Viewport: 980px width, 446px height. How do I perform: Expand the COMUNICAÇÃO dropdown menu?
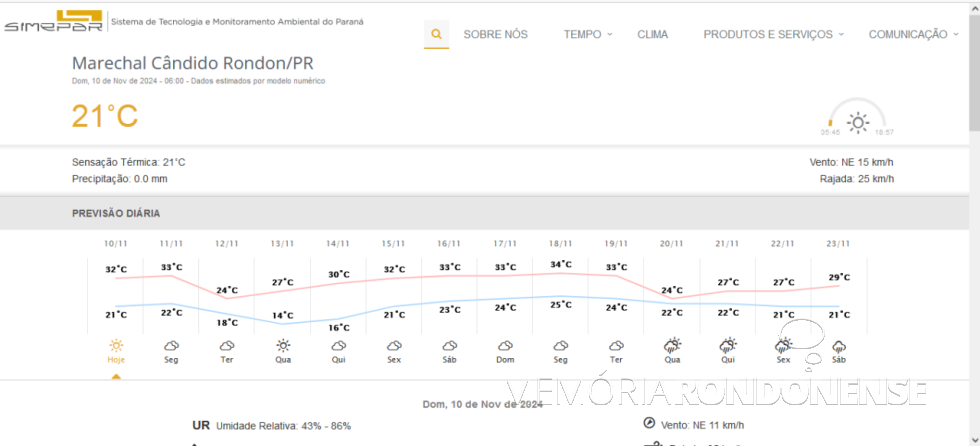[x=913, y=34]
